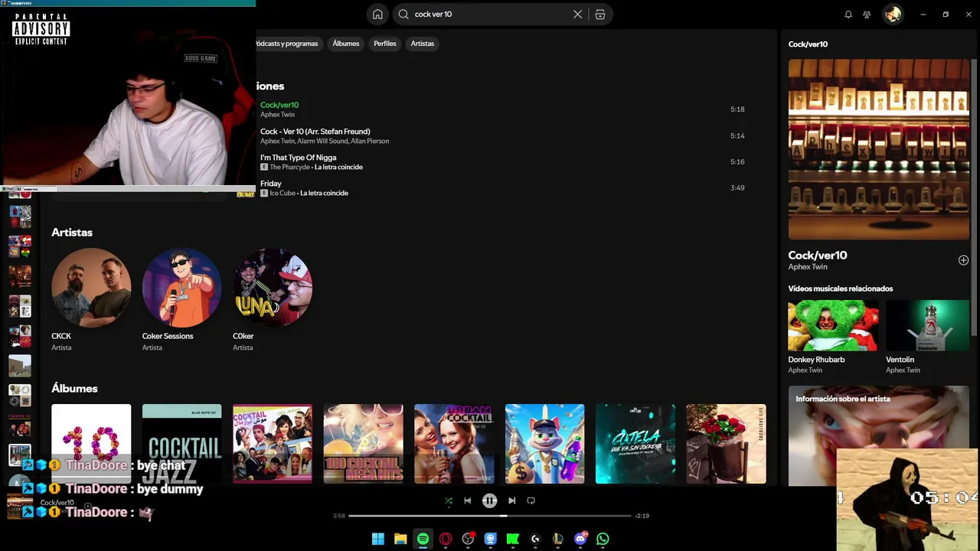Click the Spotify taskbar icon
Screen dimensions: 980x551
tap(423, 539)
